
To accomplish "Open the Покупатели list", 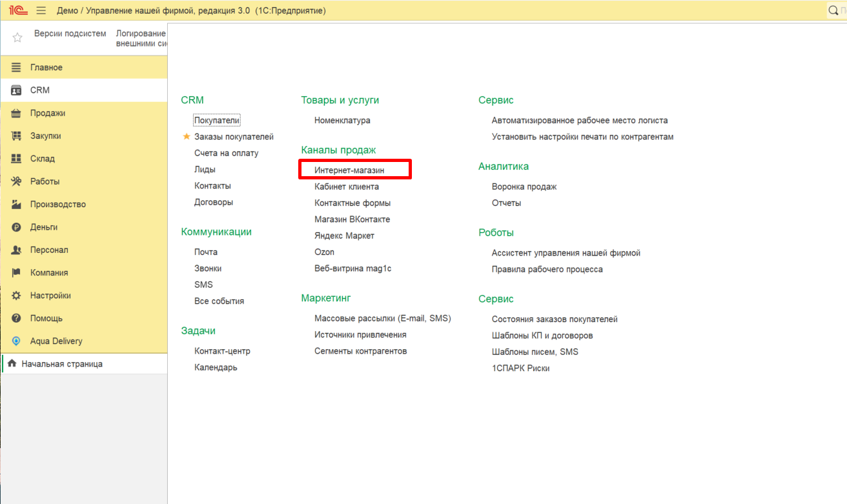I will [217, 121].
